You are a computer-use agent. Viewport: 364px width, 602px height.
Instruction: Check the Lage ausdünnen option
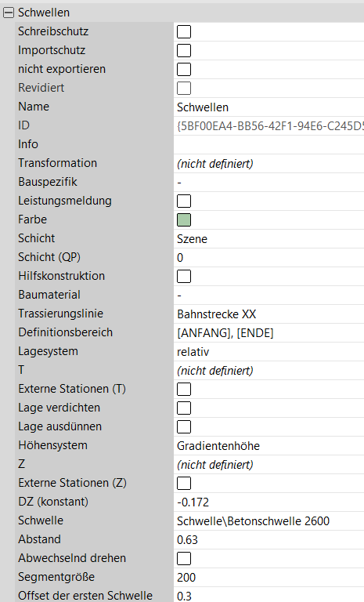coord(184,426)
